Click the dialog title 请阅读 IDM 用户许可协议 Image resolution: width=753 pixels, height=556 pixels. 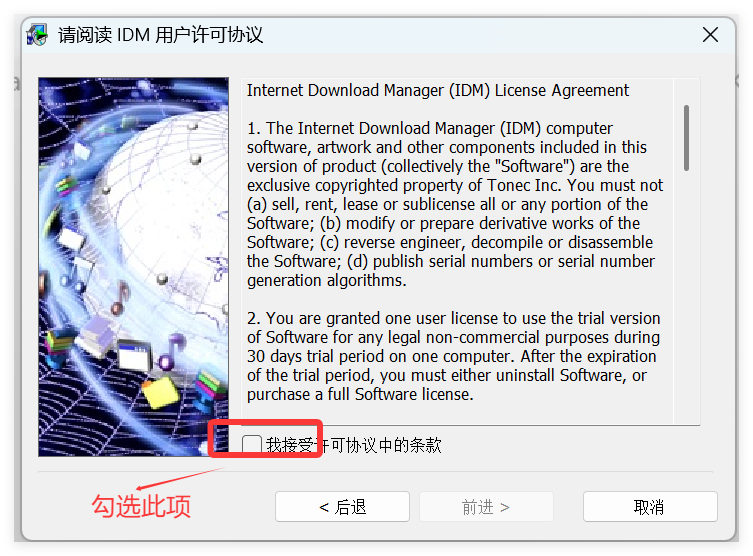coord(160,35)
